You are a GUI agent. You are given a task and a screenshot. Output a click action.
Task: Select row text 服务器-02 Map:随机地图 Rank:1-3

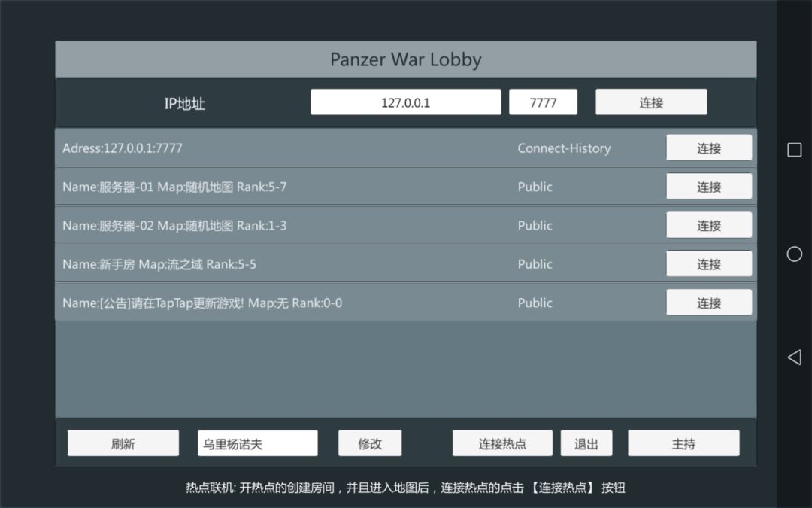[174, 226]
